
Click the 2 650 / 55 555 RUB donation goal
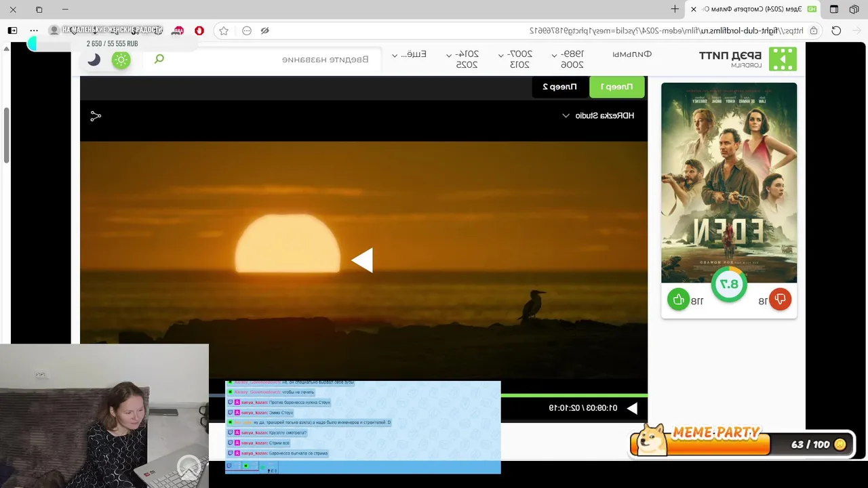point(112,43)
